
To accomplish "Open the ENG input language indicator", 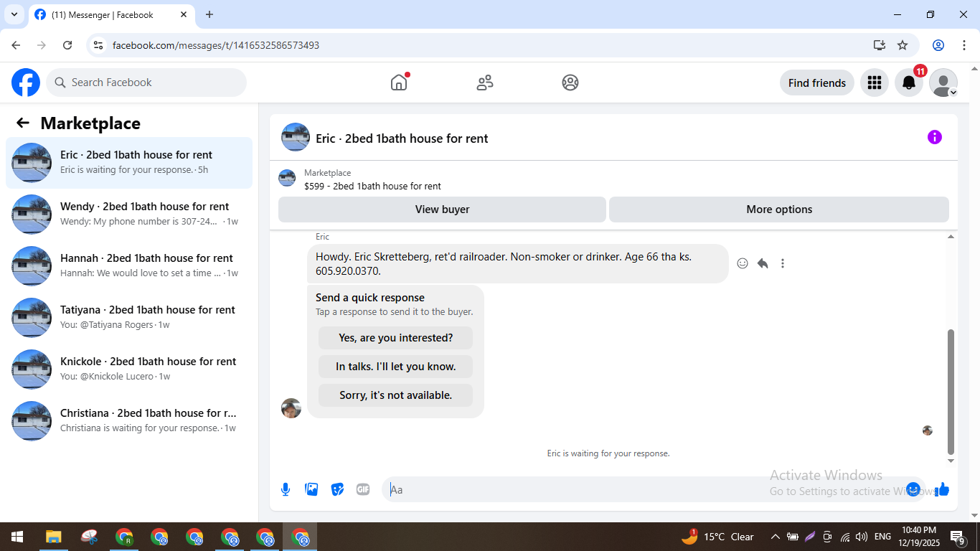I will tap(883, 537).
